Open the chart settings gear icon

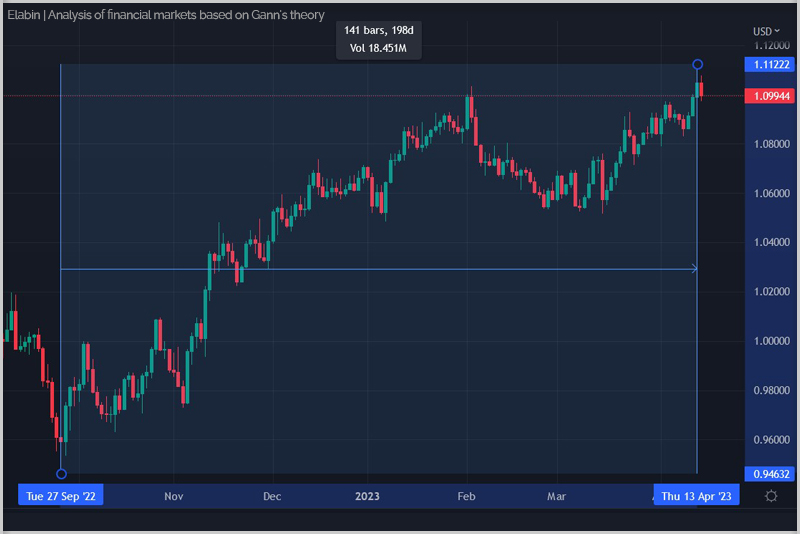(771, 496)
